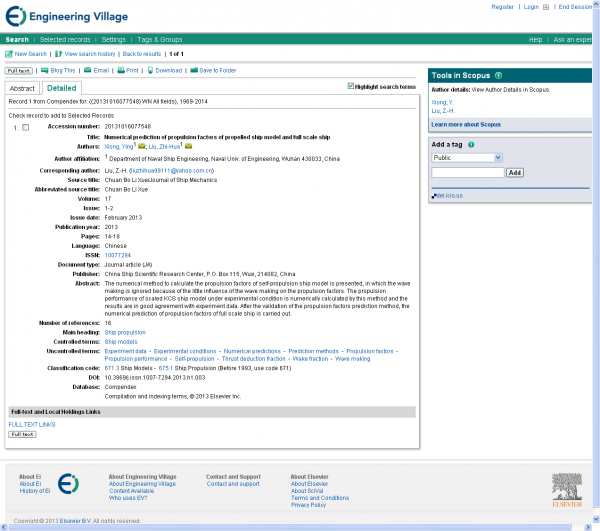Click the Download icon
The image size is (600, 531).
tap(150, 70)
